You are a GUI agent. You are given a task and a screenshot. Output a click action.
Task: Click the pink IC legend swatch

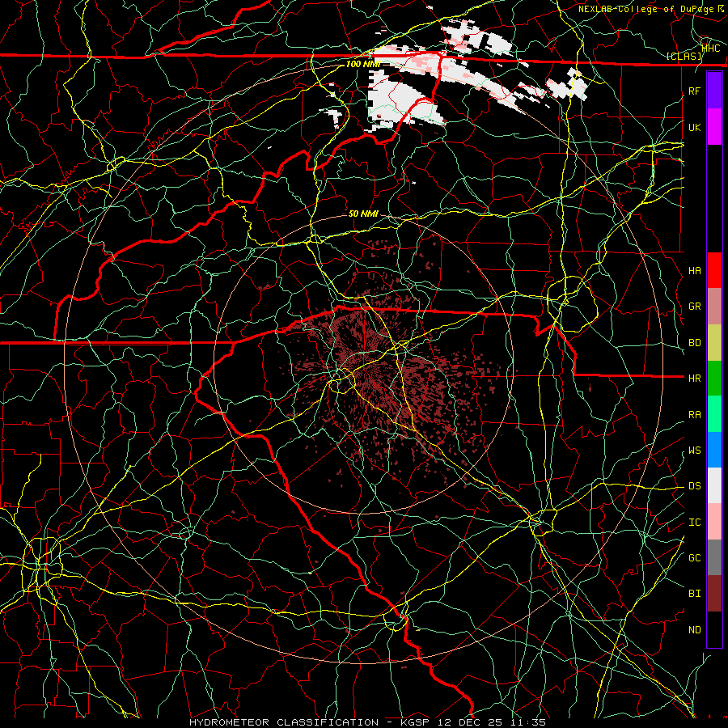click(x=714, y=522)
